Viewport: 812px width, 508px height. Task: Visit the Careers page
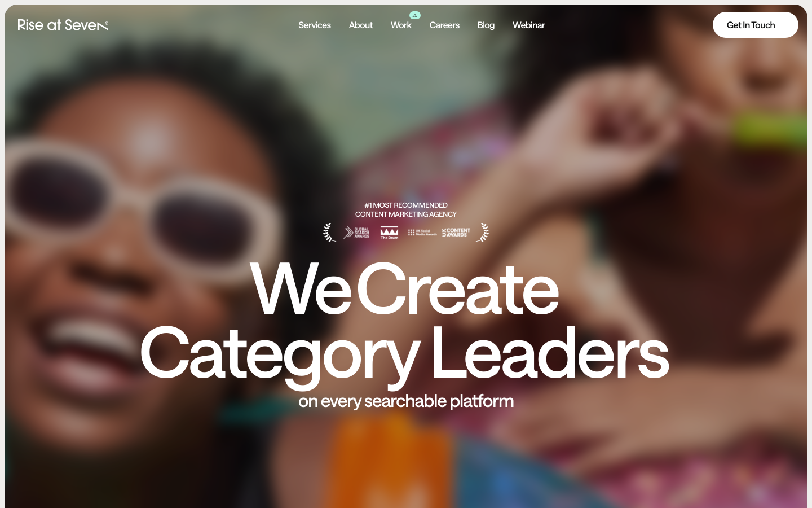click(444, 25)
